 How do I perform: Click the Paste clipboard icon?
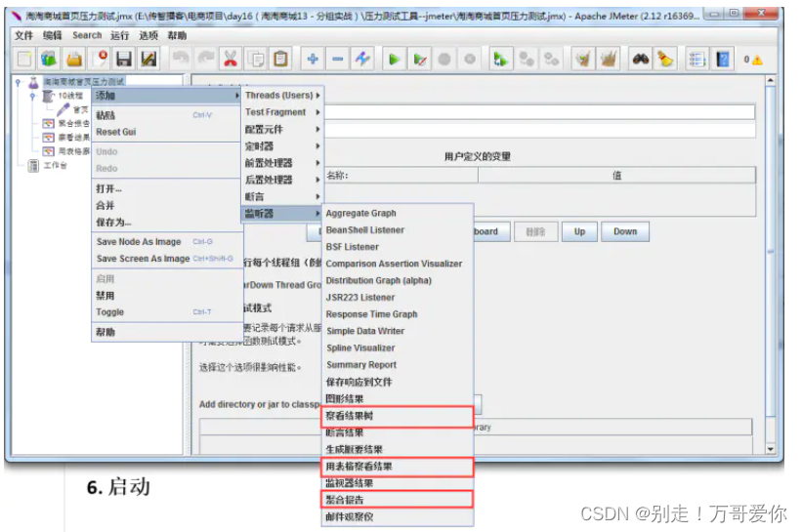[x=280, y=60]
